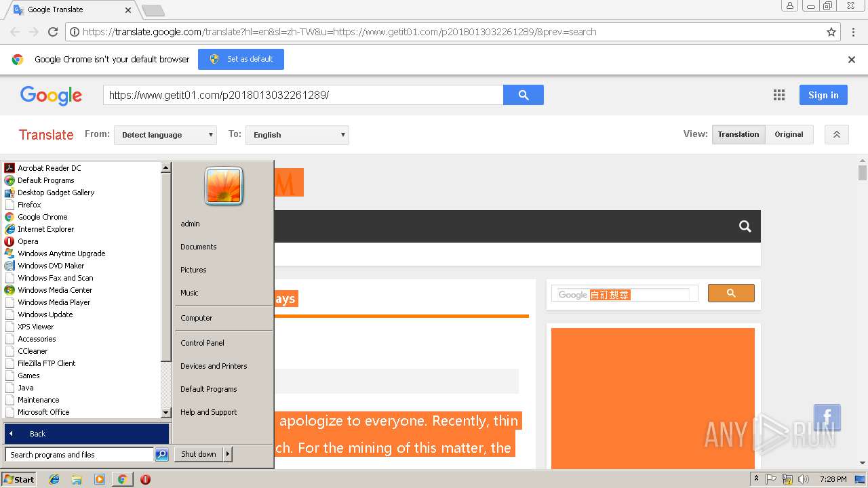Open Windows Media Player from list
This screenshot has height=488, width=868.
coord(54,302)
